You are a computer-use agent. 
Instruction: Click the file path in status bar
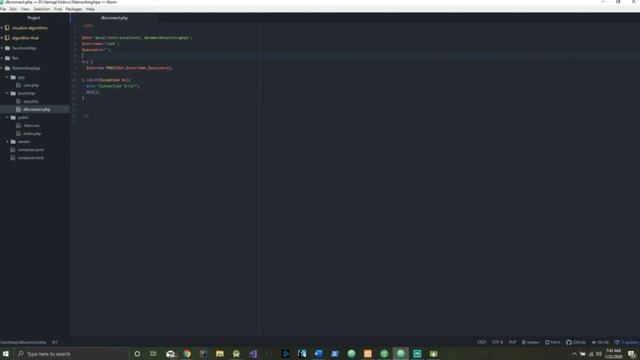pyautogui.click(x=23, y=342)
